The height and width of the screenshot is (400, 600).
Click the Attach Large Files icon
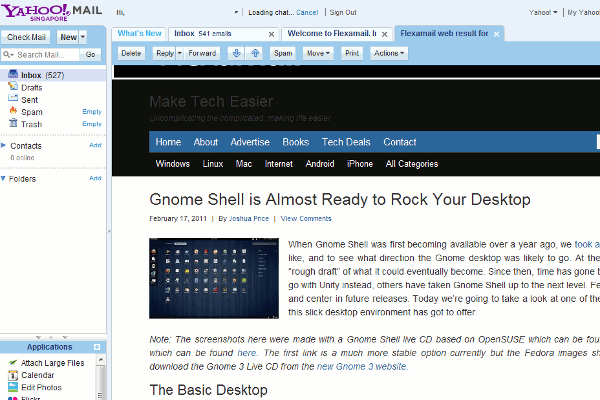coord(11,362)
